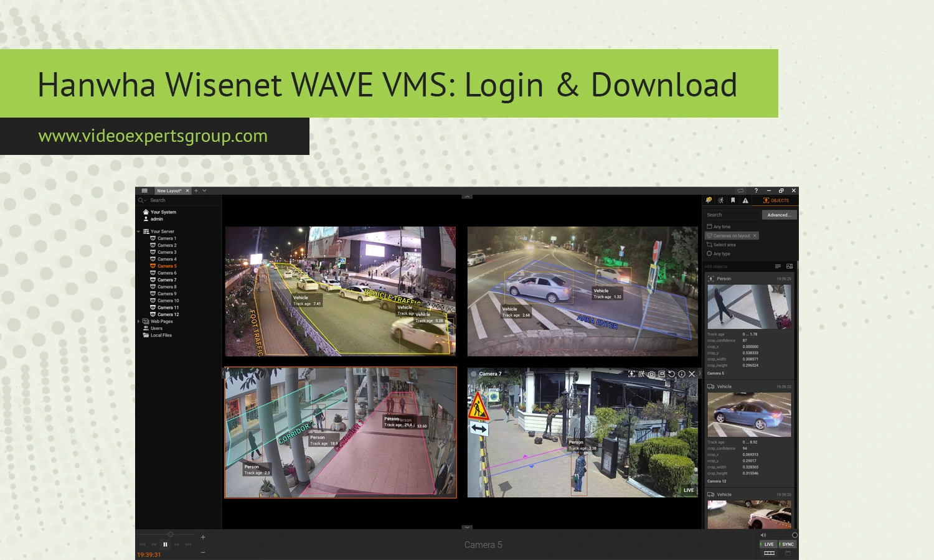934x560 pixels.
Task: Toggle the LIVE button
Action: [x=768, y=544]
